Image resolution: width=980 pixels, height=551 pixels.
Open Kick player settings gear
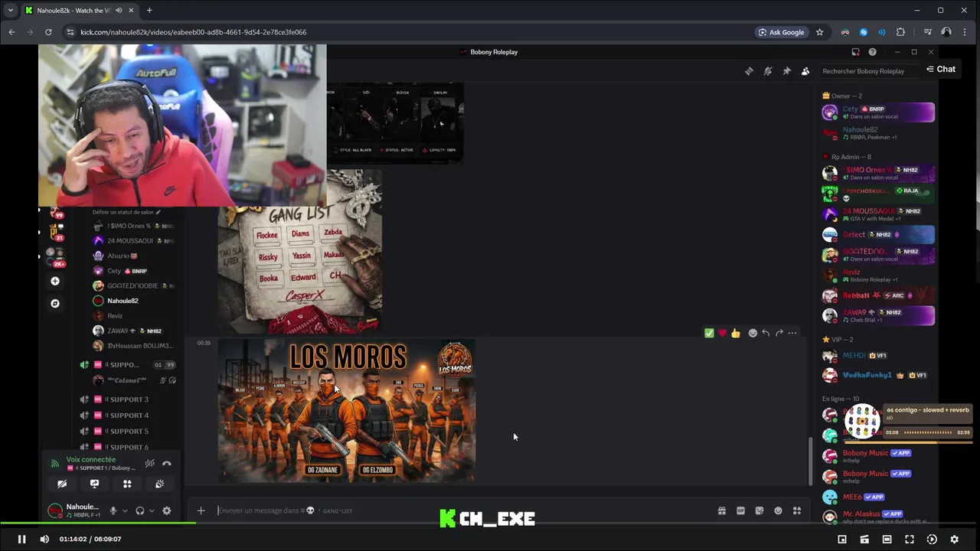point(954,539)
